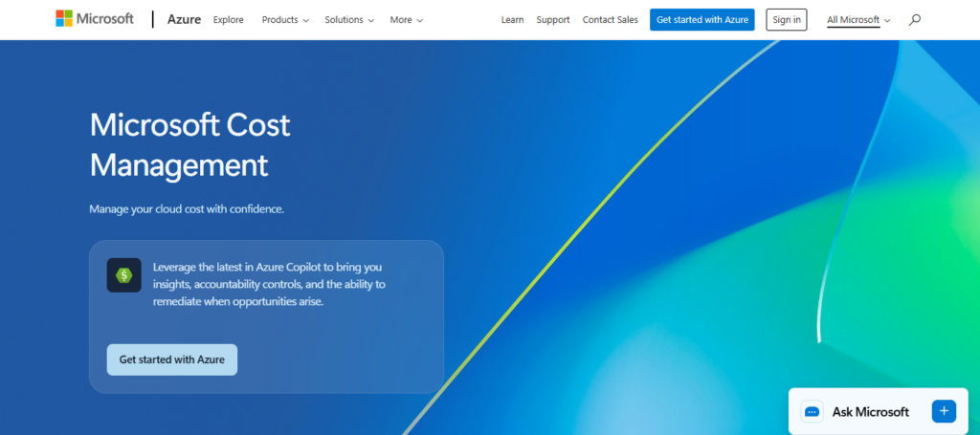Open the Learn link
The height and width of the screenshot is (435, 980).
coord(513,20)
